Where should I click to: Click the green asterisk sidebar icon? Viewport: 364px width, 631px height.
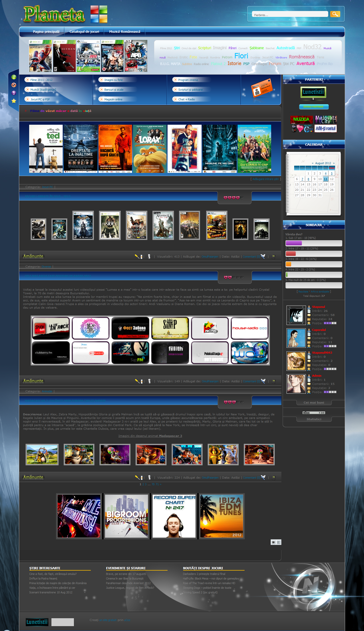14,77
